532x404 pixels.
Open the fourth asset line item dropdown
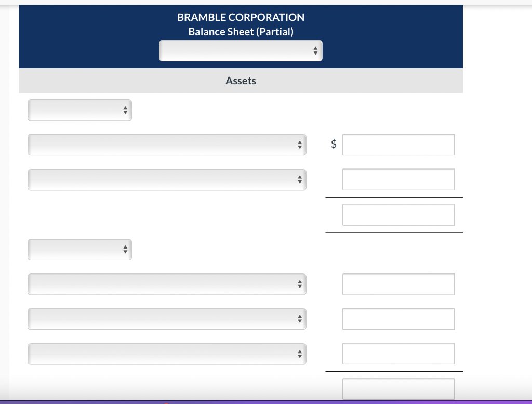(167, 319)
